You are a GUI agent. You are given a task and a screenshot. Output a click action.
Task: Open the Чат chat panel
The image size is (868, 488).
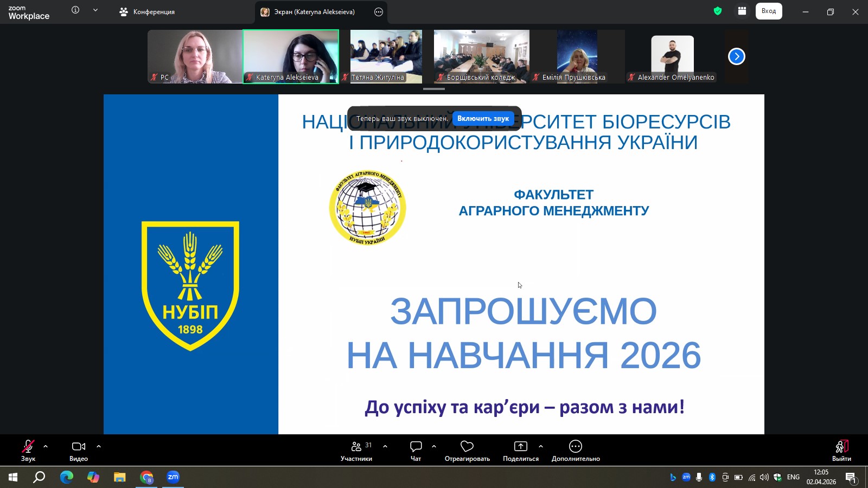[x=416, y=450]
